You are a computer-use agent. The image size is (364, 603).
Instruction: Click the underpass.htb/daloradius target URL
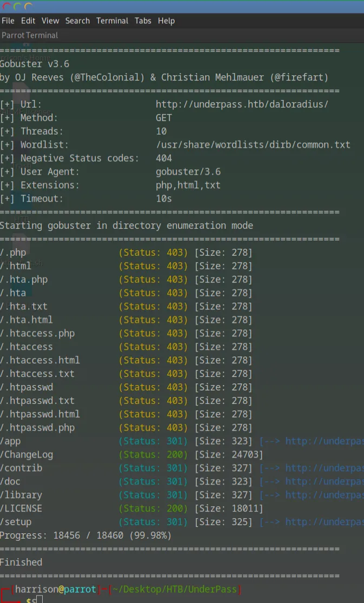242,104
